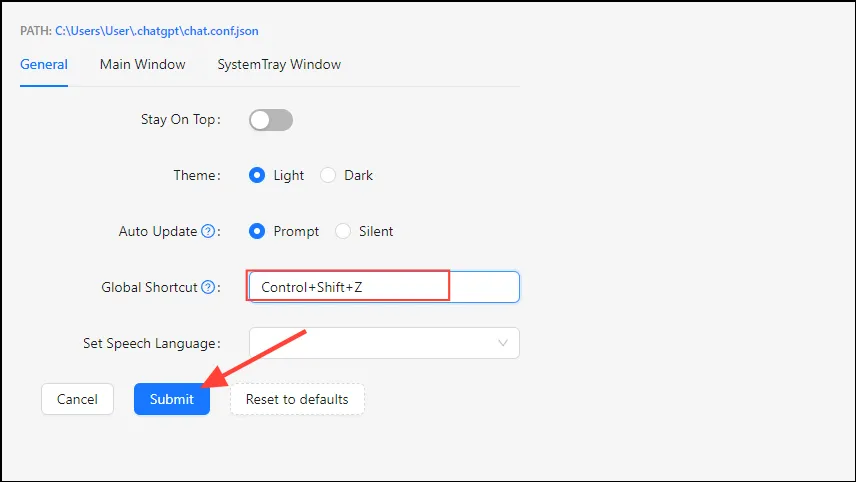This screenshot has width=856, height=482.
Task: Open the Main Window tab
Action: 142,64
